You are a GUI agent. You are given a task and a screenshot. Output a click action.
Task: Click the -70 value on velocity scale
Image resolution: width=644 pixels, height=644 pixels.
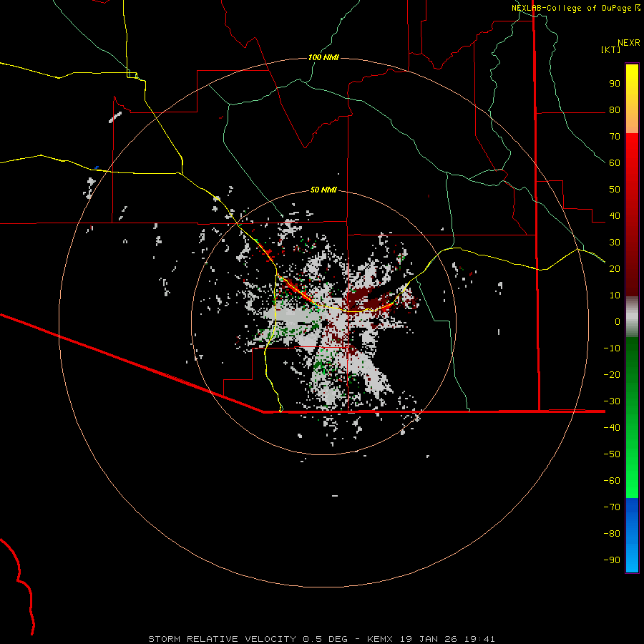pyautogui.click(x=612, y=507)
